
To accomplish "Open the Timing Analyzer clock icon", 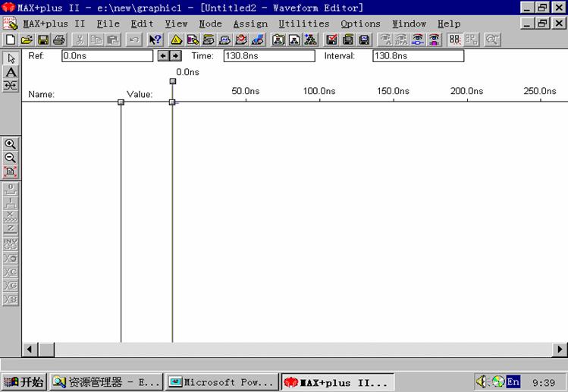I will (241, 39).
